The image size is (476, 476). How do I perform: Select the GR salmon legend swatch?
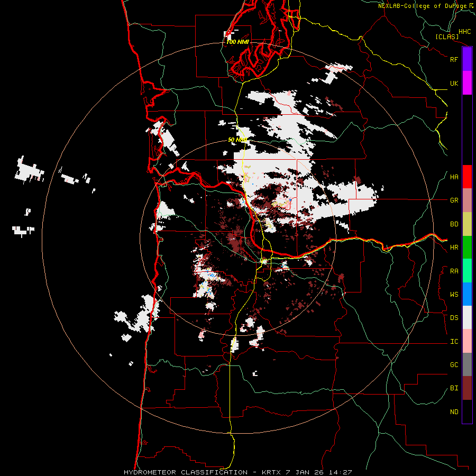coord(467,200)
